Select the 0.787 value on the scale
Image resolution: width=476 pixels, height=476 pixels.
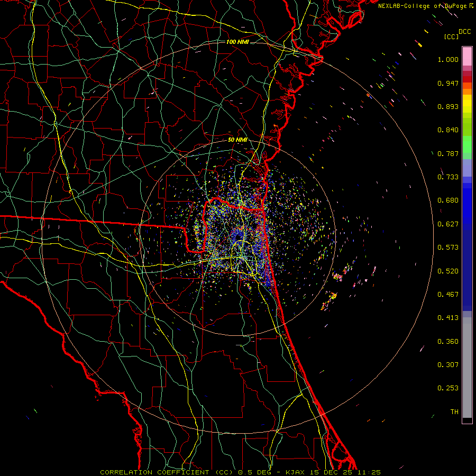pyautogui.click(x=448, y=153)
